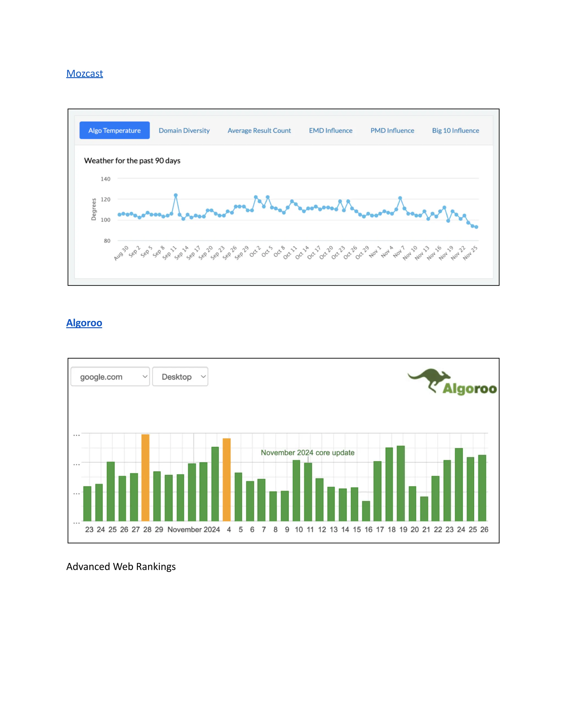
Task: Click the shortest green bar for day 16
Action: [366, 511]
